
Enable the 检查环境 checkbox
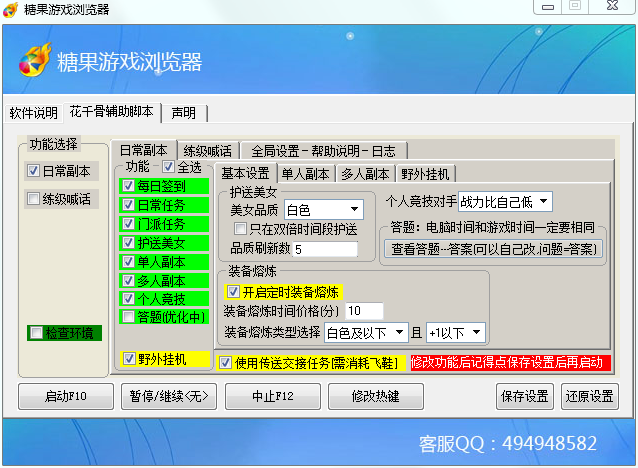pos(37,333)
